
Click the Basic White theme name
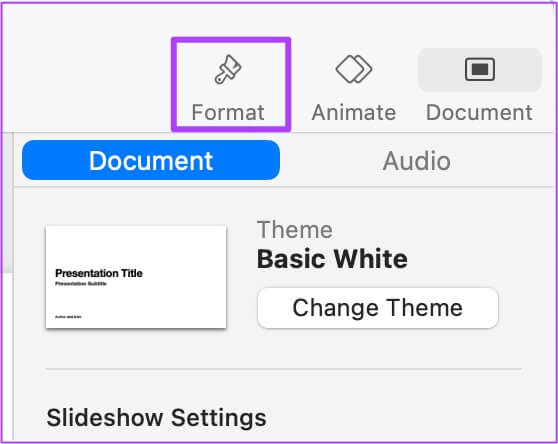[x=332, y=259]
